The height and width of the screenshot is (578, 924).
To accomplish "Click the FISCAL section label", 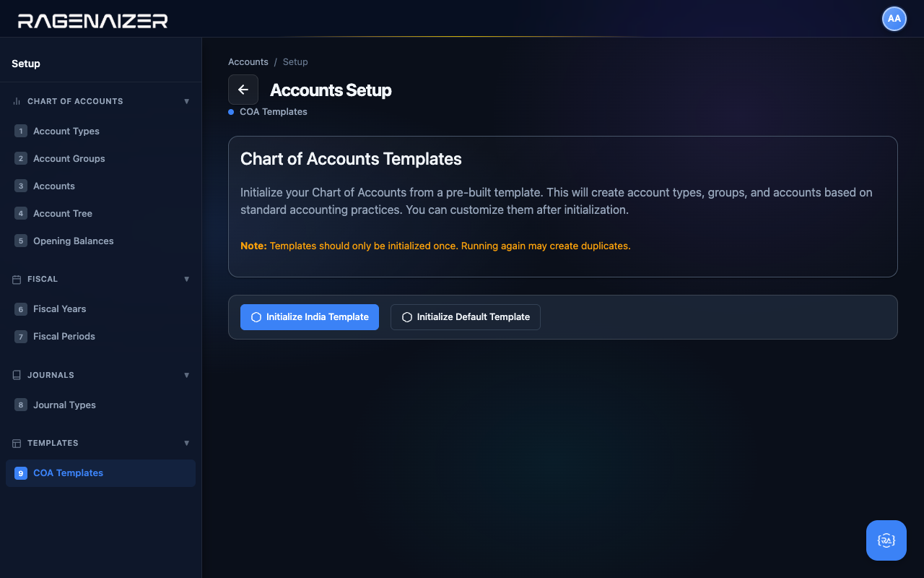I will point(43,279).
